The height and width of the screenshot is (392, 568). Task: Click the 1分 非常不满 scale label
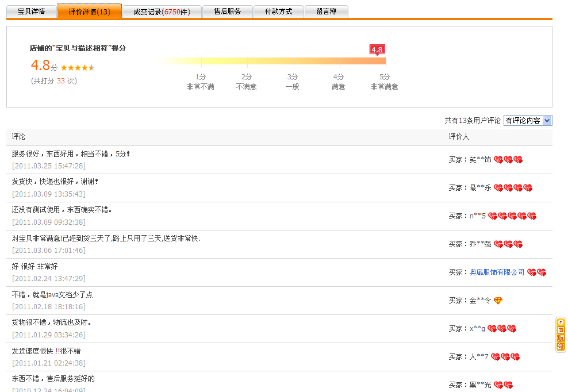200,82
